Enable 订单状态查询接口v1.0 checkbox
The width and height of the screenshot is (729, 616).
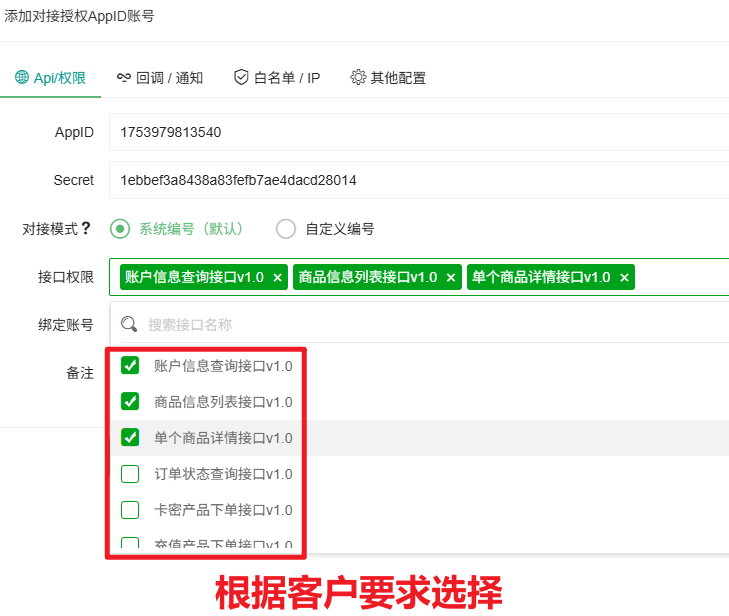coord(130,474)
